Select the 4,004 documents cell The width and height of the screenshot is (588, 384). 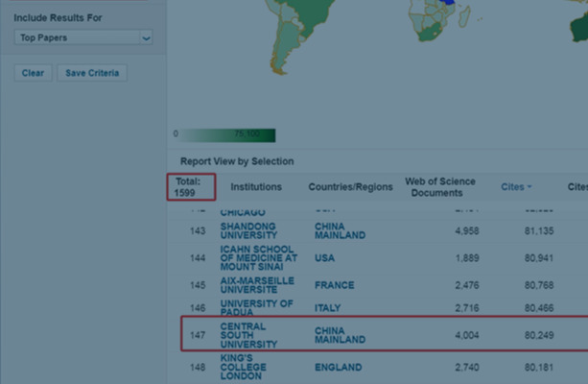point(467,335)
